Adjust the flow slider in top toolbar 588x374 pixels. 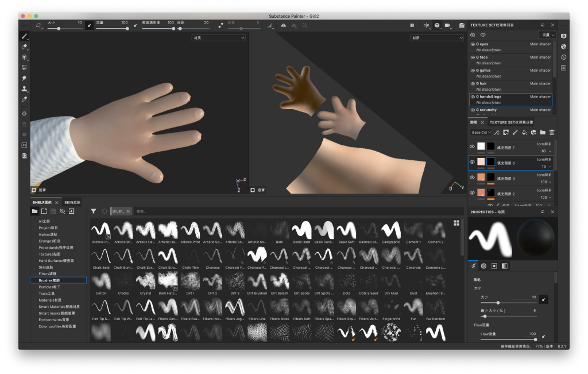112,29
